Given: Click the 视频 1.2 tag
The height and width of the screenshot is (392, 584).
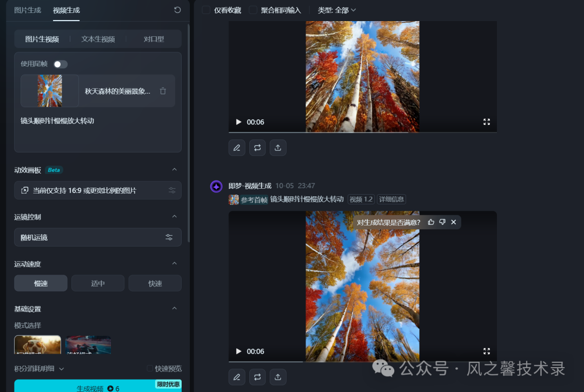Looking at the screenshot, I should pos(361,199).
